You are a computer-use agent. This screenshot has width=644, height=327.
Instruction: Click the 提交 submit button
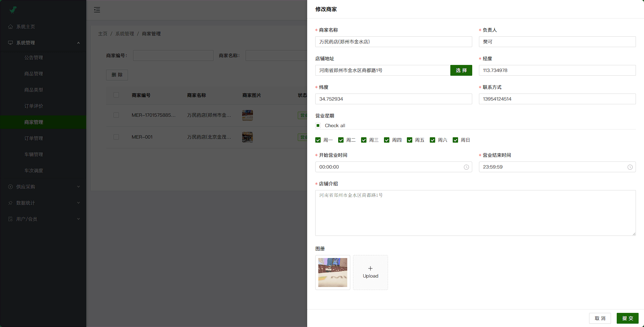[x=627, y=318]
